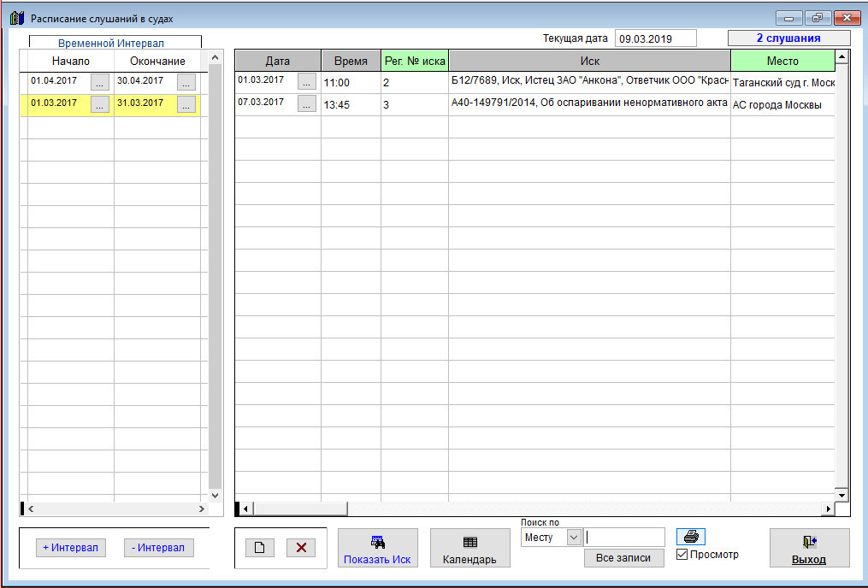This screenshot has height=588, width=868.
Task: Click hearings table scroll down arrow
Action: coord(842,495)
